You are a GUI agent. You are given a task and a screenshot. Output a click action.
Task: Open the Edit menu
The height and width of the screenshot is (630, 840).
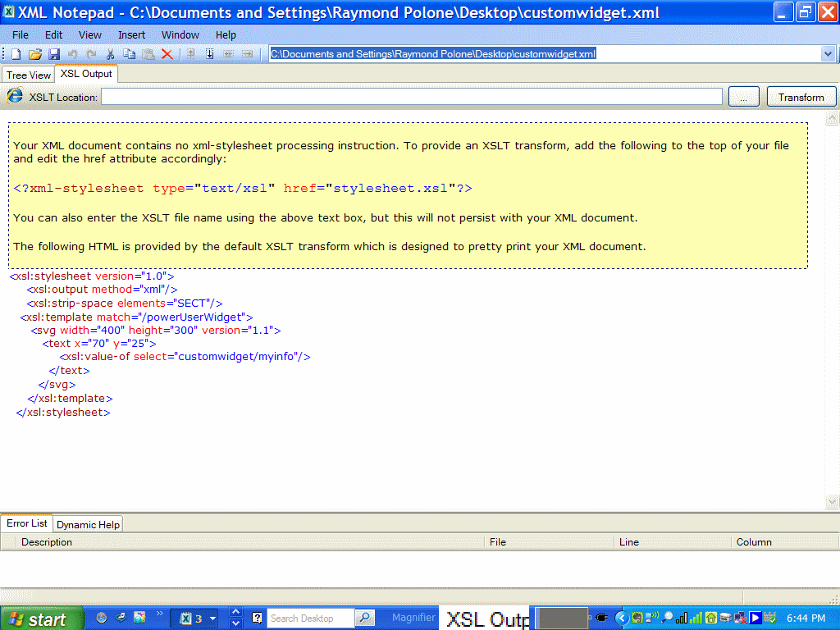pos(53,34)
